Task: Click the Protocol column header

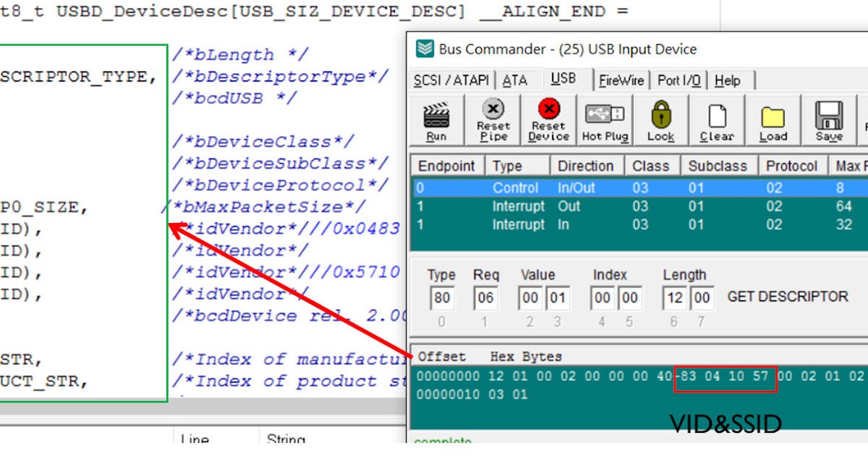Action: point(792,165)
